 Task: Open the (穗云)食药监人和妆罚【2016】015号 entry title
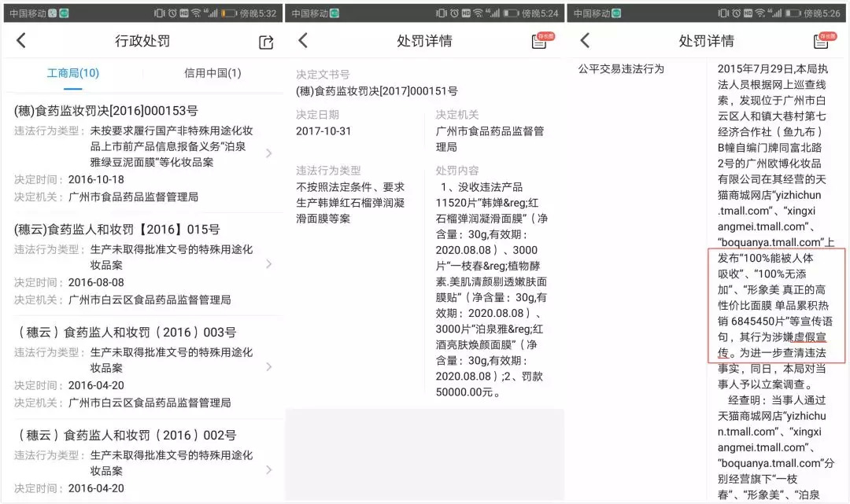tap(117, 230)
